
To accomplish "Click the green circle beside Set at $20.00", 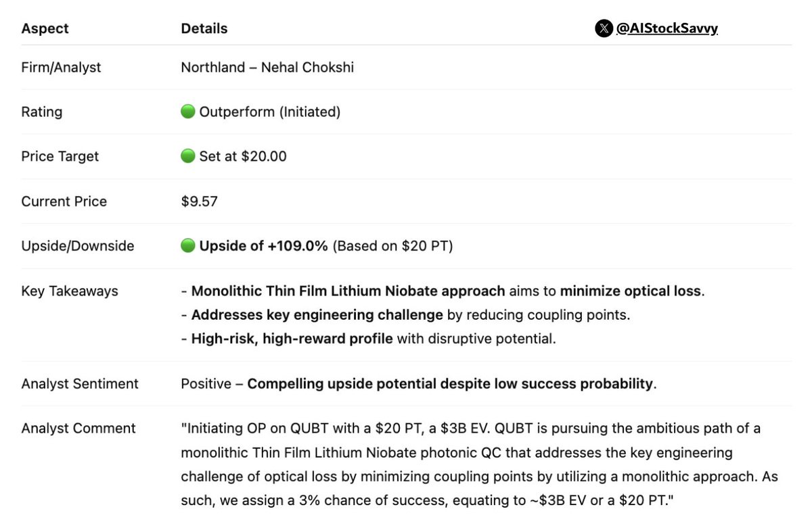I will (188, 156).
